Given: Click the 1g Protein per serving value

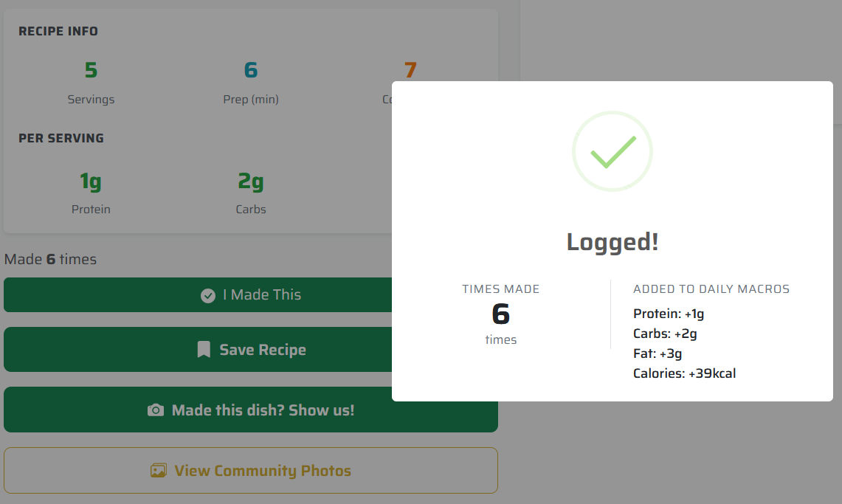Looking at the screenshot, I should [x=91, y=181].
